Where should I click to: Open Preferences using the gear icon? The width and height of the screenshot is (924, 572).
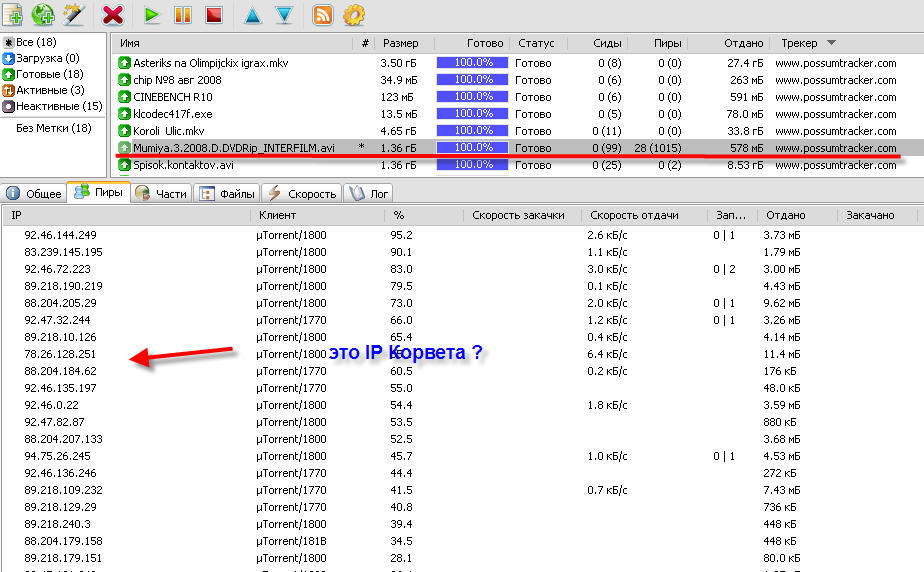pos(353,14)
